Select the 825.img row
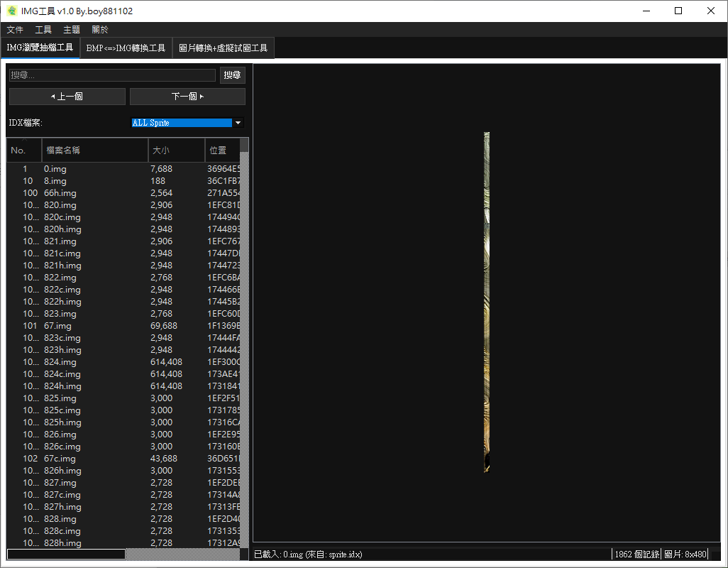 [124, 398]
